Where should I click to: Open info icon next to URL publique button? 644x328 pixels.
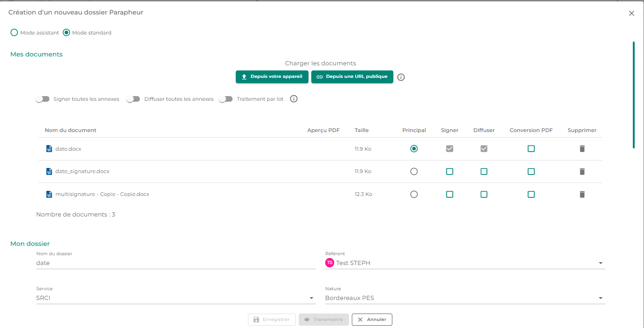(401, 77)
